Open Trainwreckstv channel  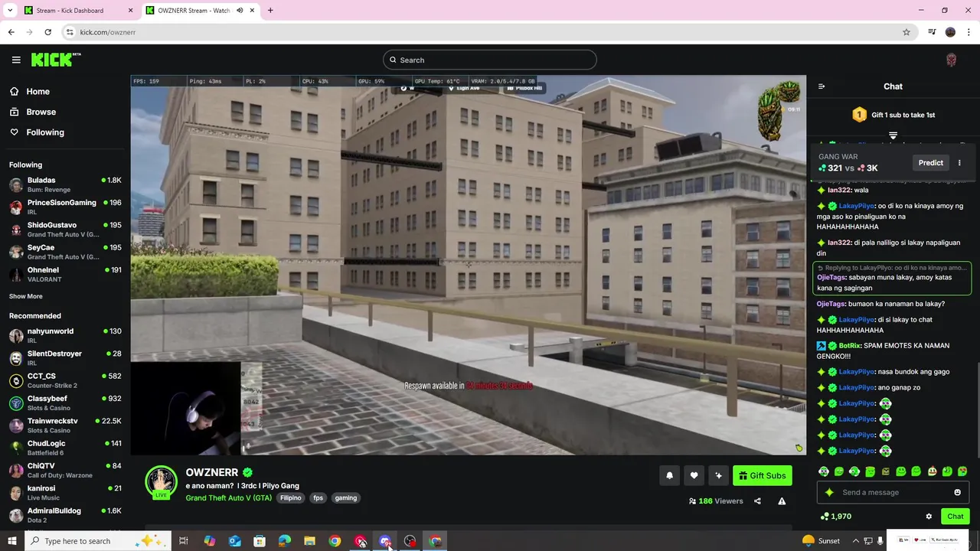[65, 425]
